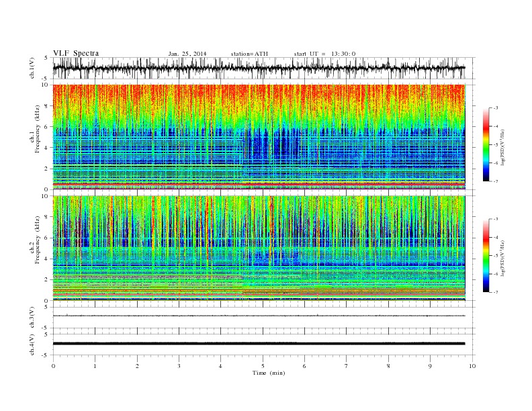Click inside the ch.1 spectrogram panel
Screen dimensions: 532x411
(259, 137)
